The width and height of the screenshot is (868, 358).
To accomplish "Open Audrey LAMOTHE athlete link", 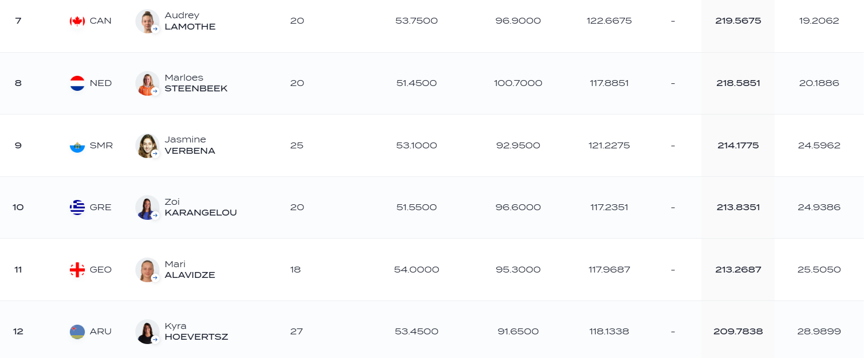I will coord(190,21).
